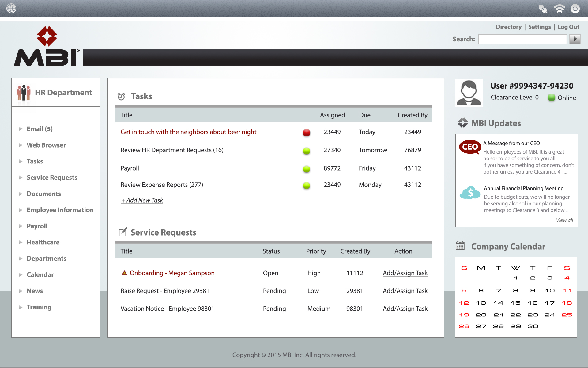The height and width of the screenshot is (368, 588).
Task: Expand the Email (5) sidebar arrow
Action: point(21,129)
